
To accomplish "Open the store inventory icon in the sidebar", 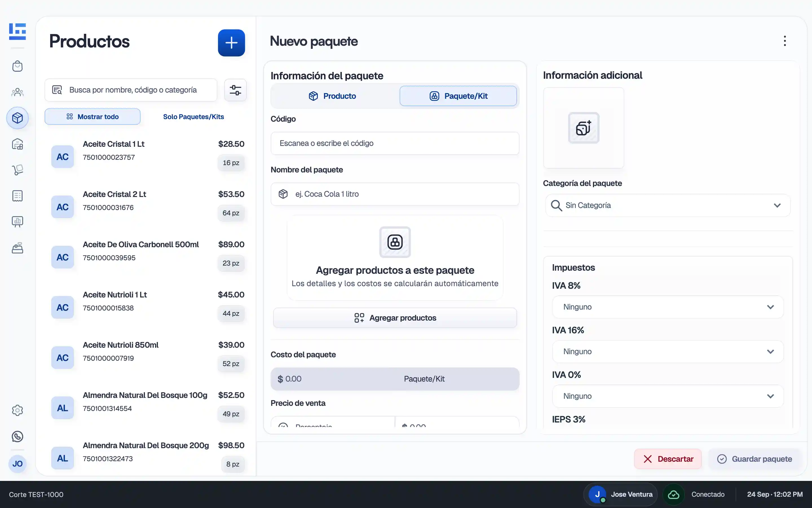I will pyautogui.click(x=17, y=144).
